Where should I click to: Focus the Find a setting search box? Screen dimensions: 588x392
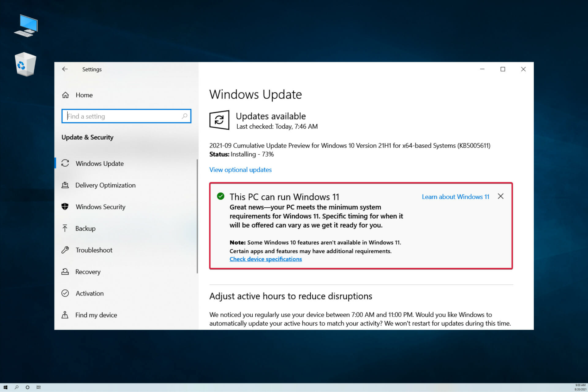pyautogui.click(x=126, y=116)
